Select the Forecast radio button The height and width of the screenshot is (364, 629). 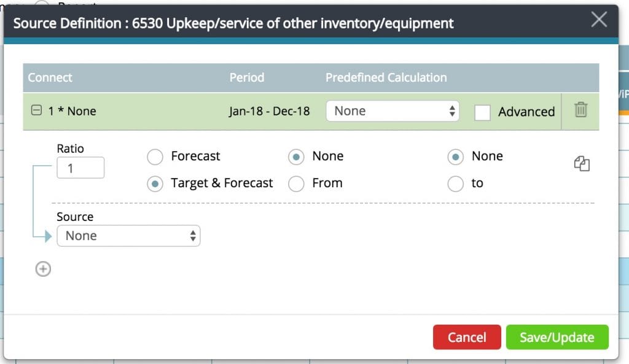pos(155,157)
